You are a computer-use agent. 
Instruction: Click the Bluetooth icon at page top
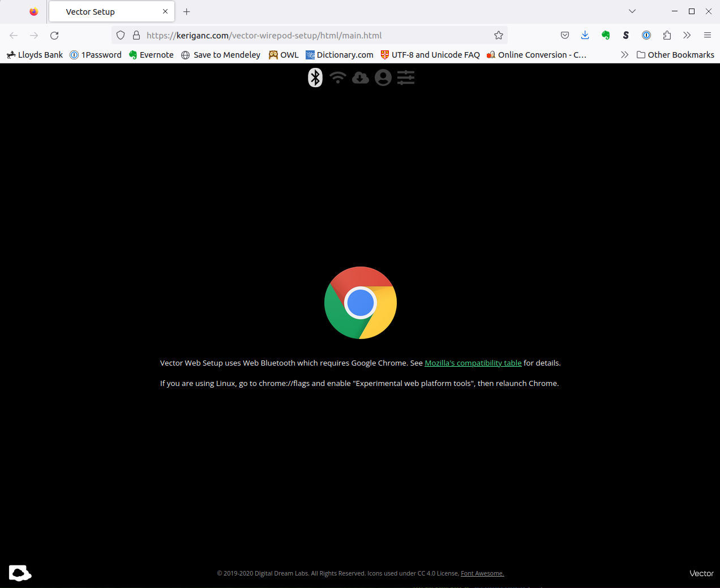coord(315,78)
